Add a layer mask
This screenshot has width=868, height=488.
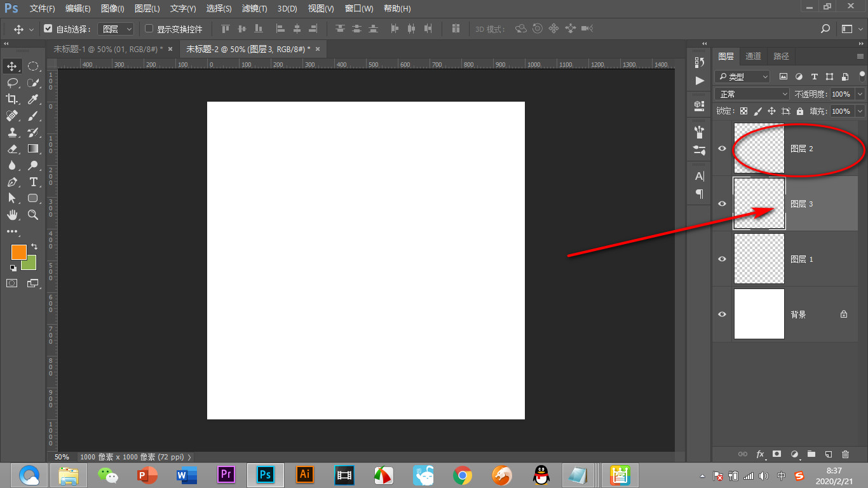(x=776, y=454)
